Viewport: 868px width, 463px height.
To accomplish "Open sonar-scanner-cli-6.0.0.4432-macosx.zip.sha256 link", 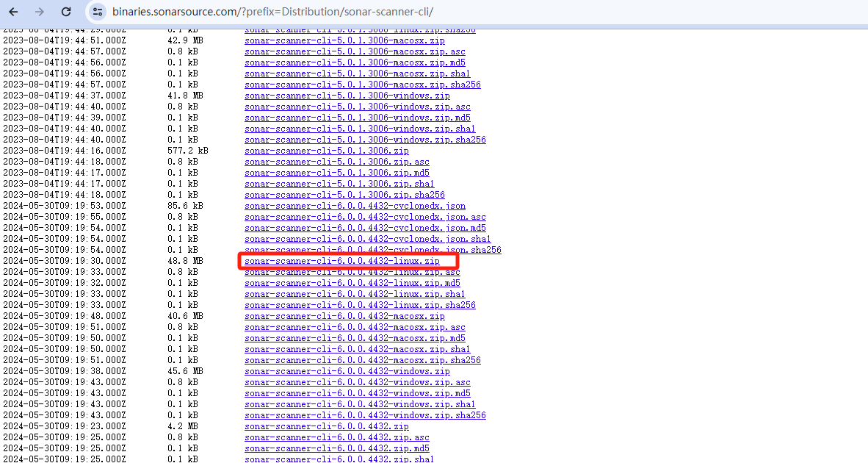I will (x=363, y=361).
